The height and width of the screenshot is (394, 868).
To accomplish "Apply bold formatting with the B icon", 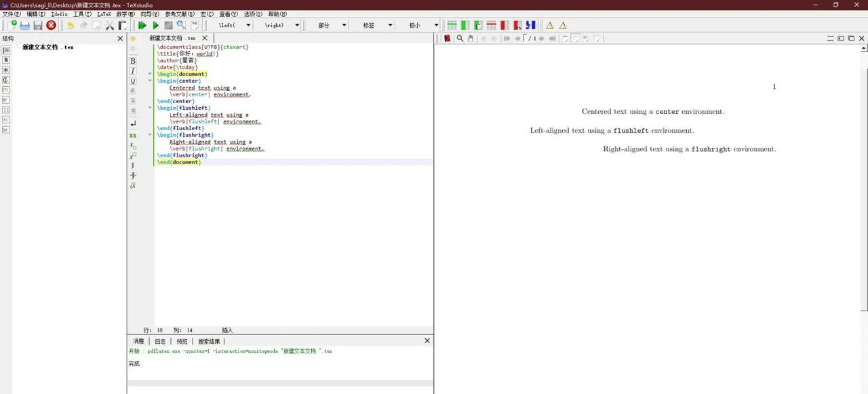I will 133,61.
